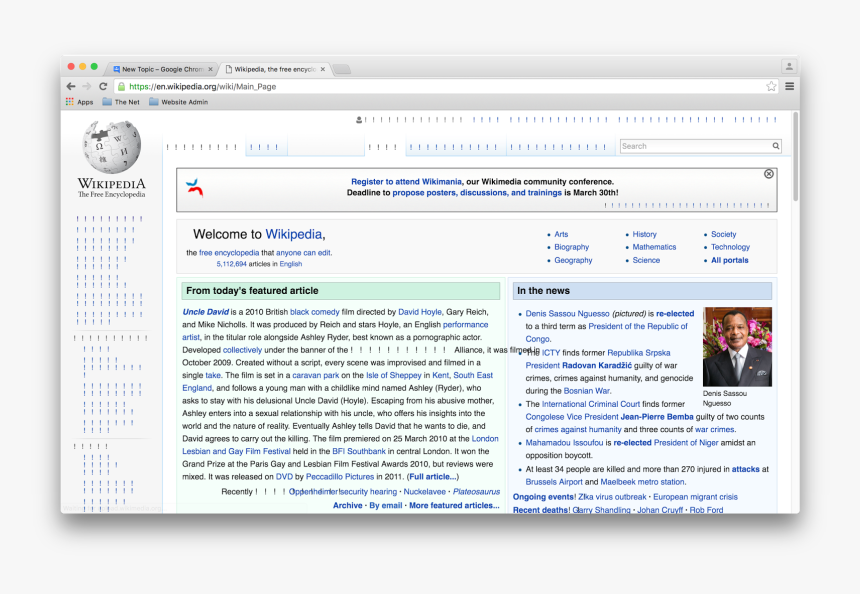Click the page vertical scrollbar
The width and height of the screenshot is (860, 594).
[795, 157]
